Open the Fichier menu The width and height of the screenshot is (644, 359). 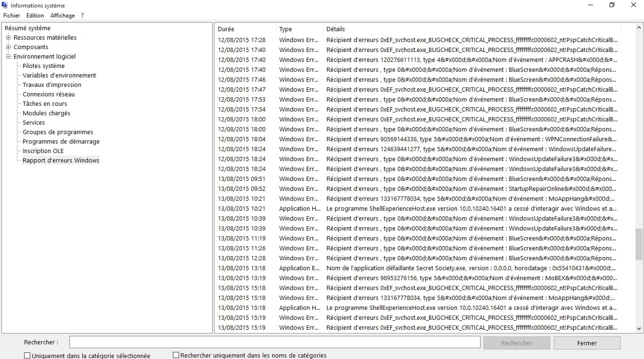tap(12, 16)
